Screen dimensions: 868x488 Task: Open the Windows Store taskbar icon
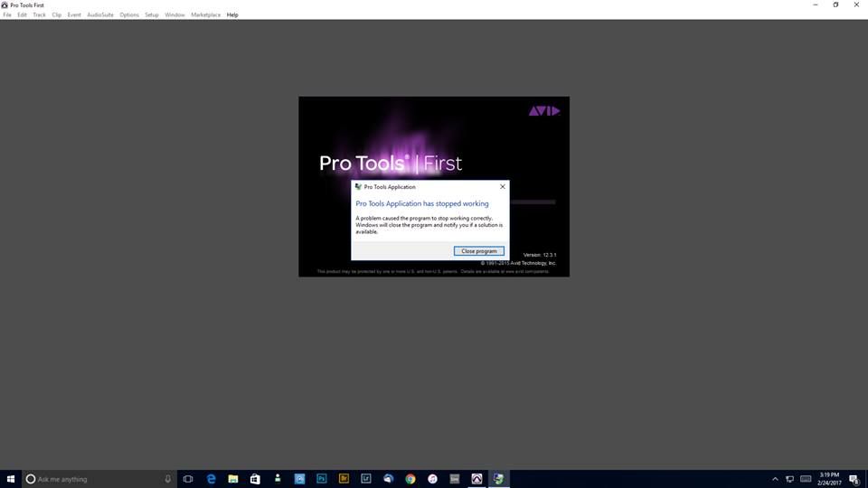255,479
